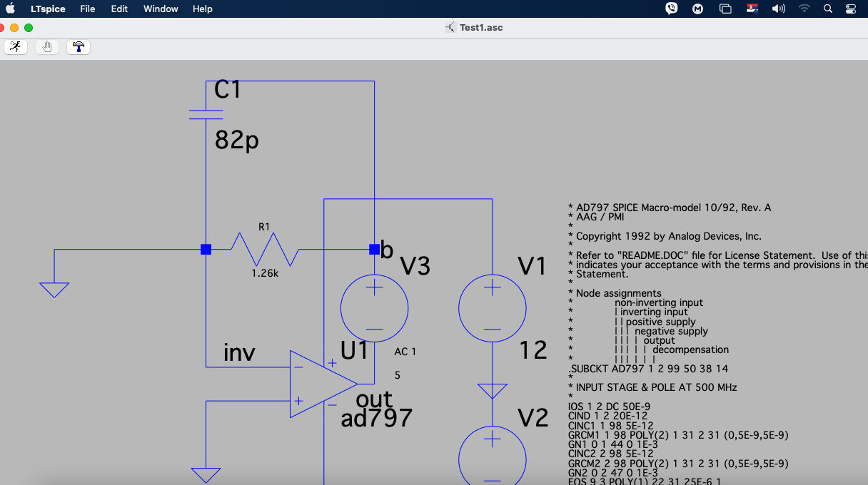Click the 'IOS 1 2 DC 50E-9' line
The height and width of the screenshot is (485, 868).
(609, 407)
